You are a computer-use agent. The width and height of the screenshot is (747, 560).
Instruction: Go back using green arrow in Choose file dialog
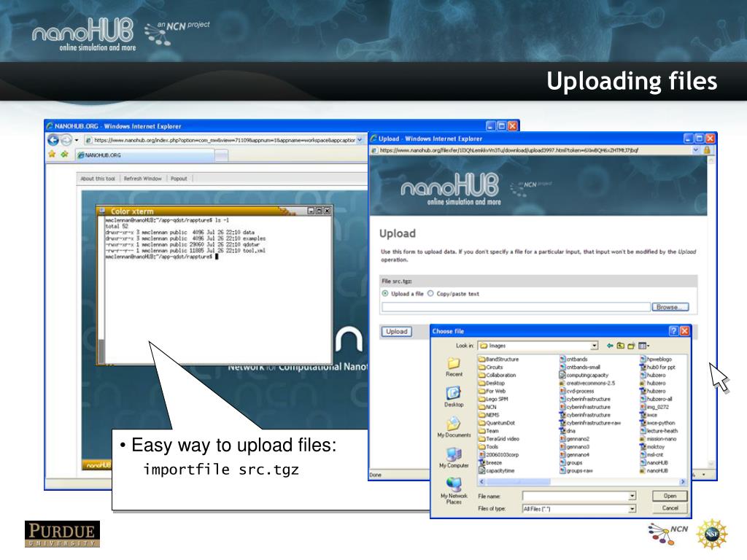(610, 346)
